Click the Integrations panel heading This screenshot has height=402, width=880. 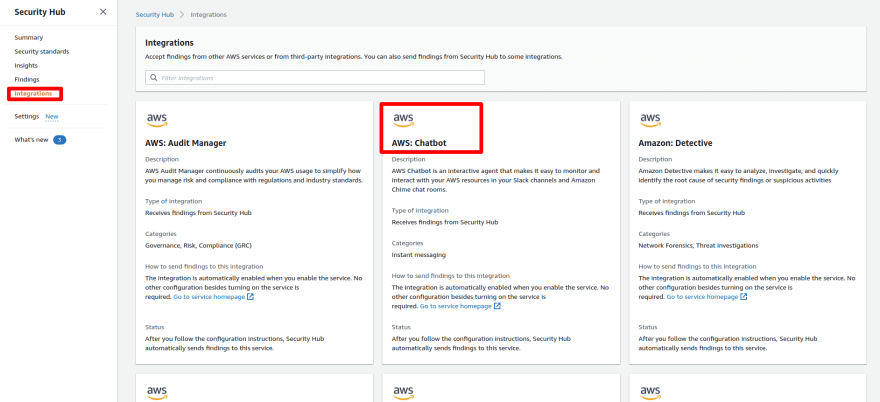pyautogui.click(x=169, y=43)
